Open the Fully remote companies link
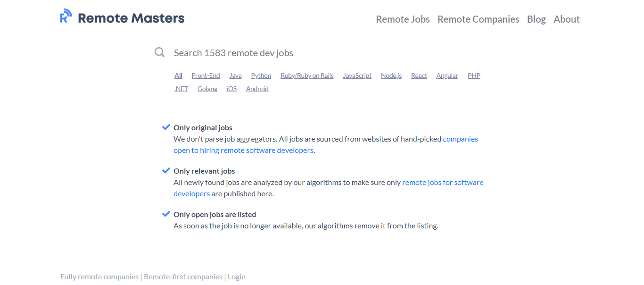Viewport: 644px width, 285px height. tap(99, 277)
